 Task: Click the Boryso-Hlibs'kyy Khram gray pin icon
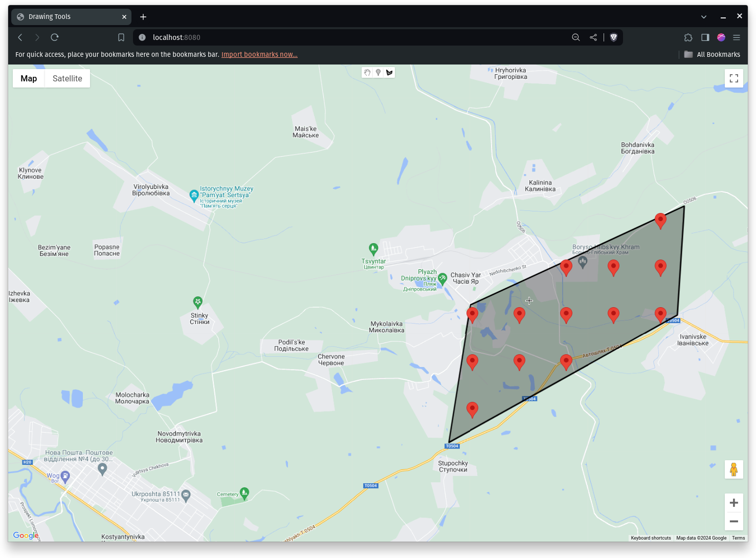[583, 263]
